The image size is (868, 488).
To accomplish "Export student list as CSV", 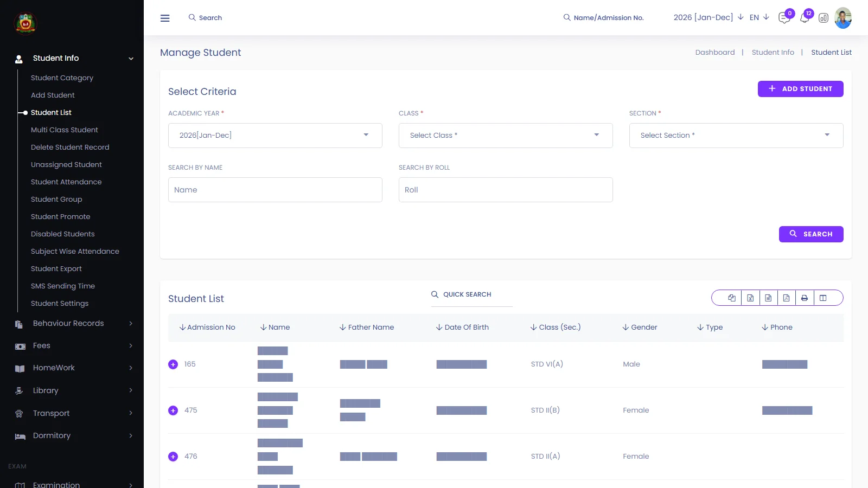I will 768,298.
